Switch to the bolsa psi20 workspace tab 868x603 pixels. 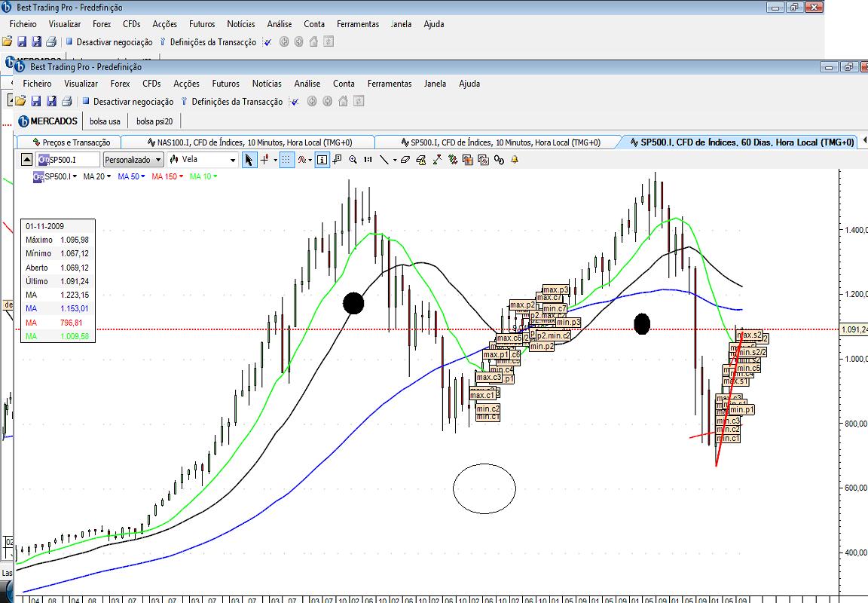[x=154, y=121]
